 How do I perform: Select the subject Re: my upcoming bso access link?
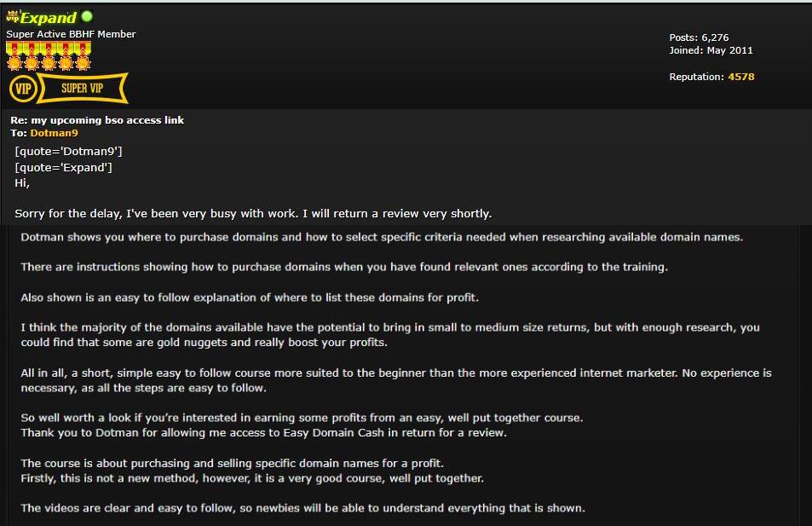tap(97, 120)
